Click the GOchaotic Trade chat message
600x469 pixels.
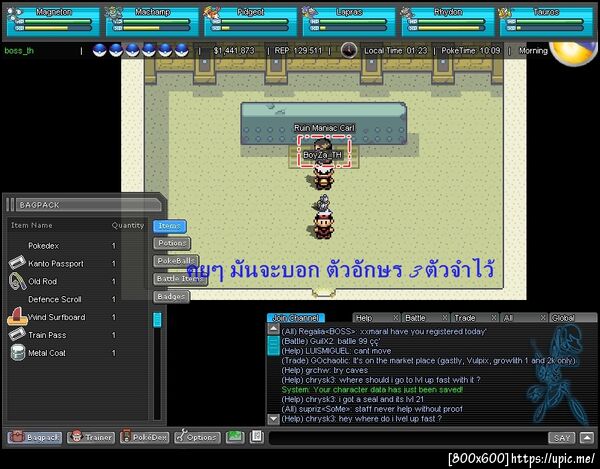point(429,361)
